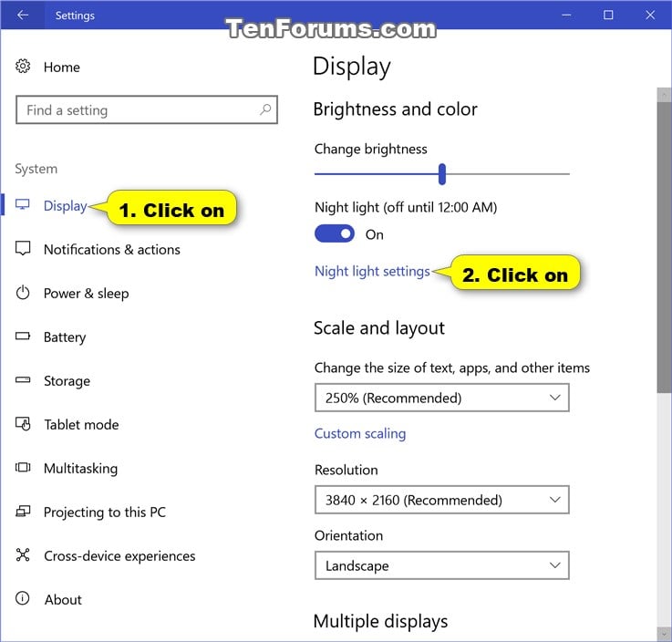The image size is (672, 642).
Task: Click the Cross-device experiences icon
Action: coord(23,554)
